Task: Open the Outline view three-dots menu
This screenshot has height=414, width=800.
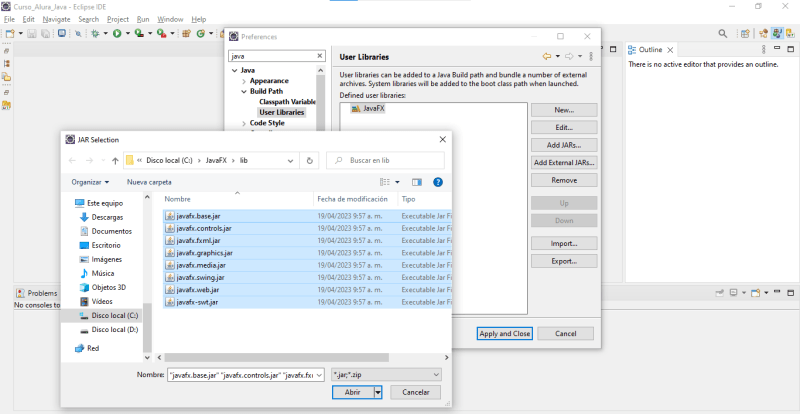Action: 764,50
